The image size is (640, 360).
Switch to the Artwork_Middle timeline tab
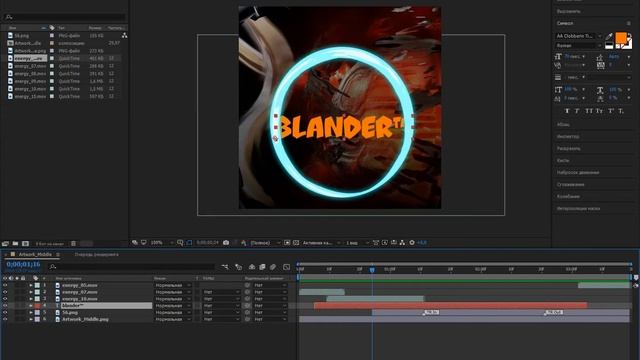tap(35, 254)
